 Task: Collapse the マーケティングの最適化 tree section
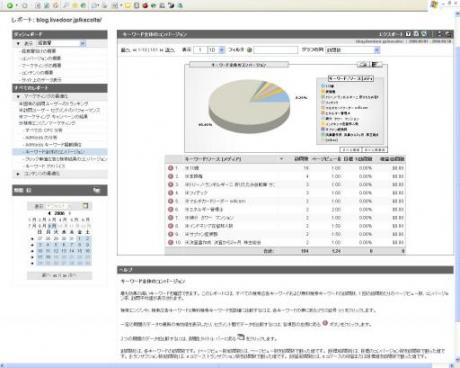point(18,96)
